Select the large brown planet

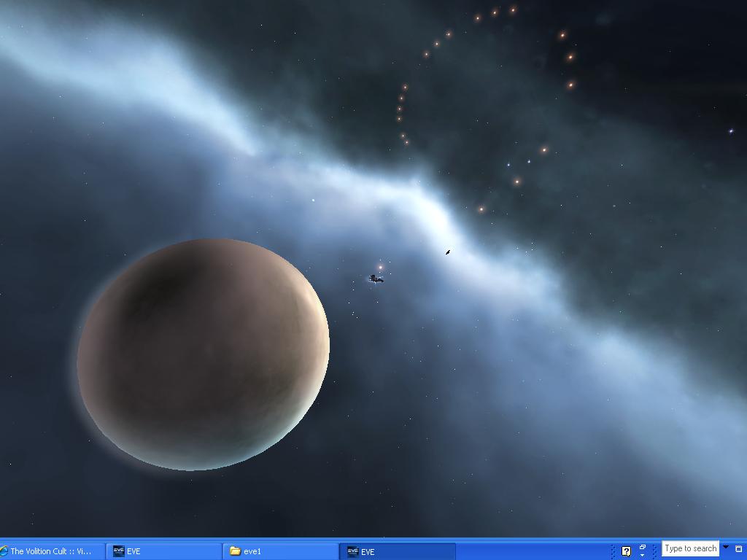[x=203, y=354]
